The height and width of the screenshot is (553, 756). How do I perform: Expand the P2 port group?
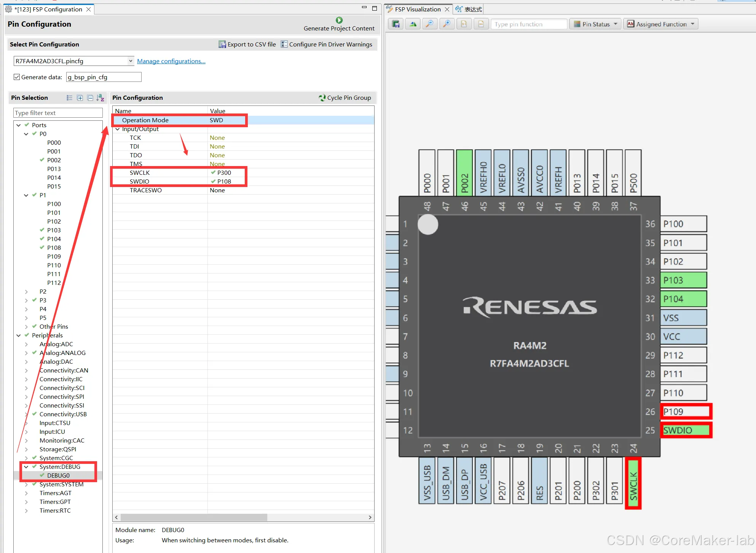point(26,291)
